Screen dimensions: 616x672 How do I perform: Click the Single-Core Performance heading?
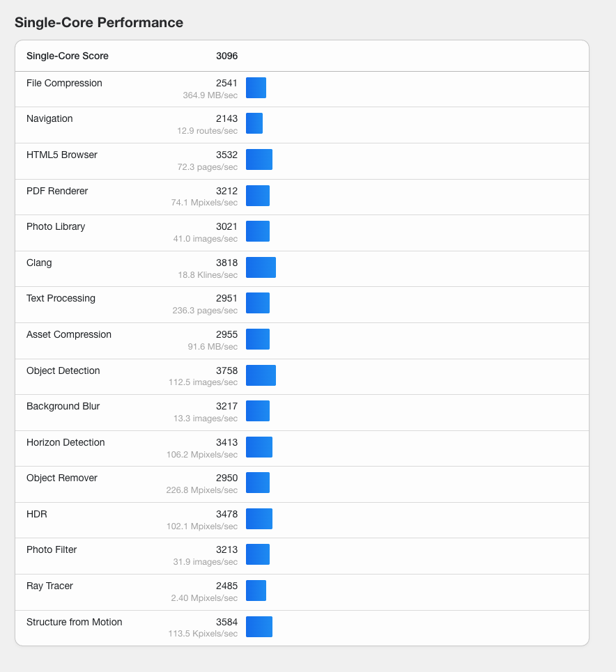(x=99, y=22)
